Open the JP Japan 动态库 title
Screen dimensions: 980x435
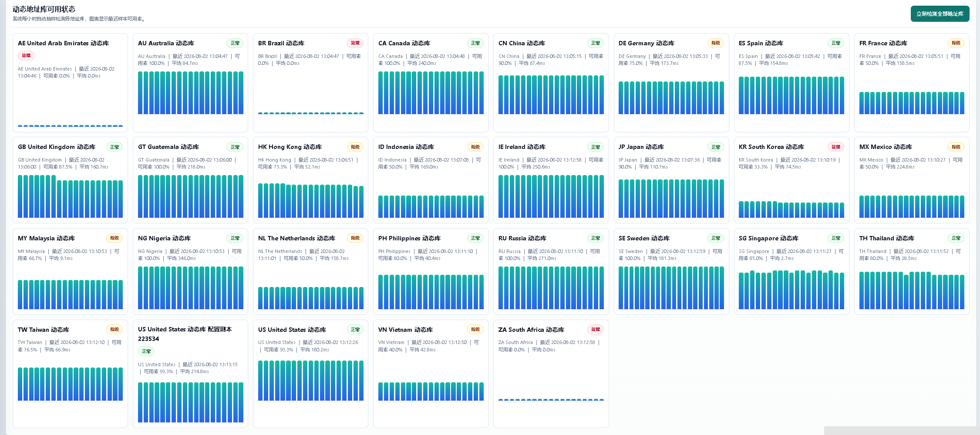(641, 147)
